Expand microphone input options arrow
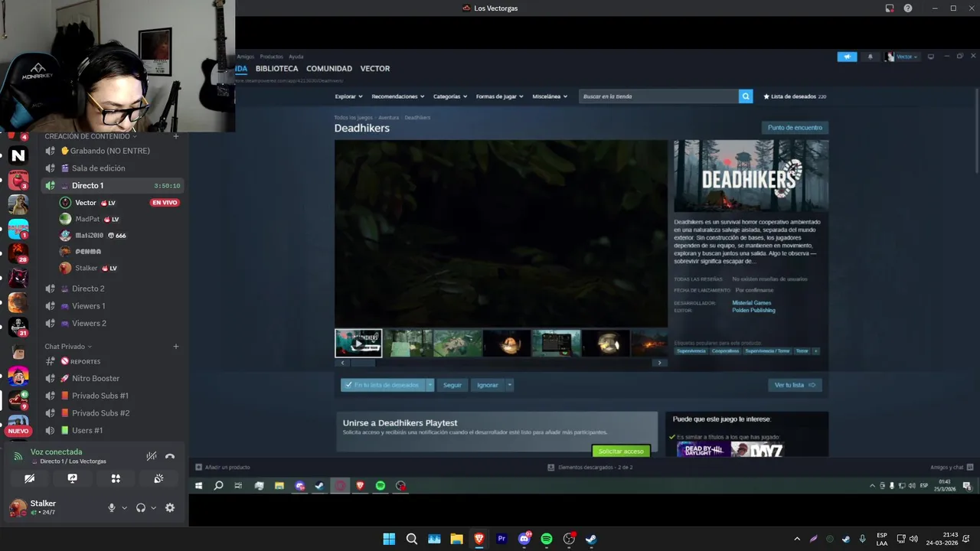The width and height of the screenshot is (980, 551). click(x=124, y=508)
